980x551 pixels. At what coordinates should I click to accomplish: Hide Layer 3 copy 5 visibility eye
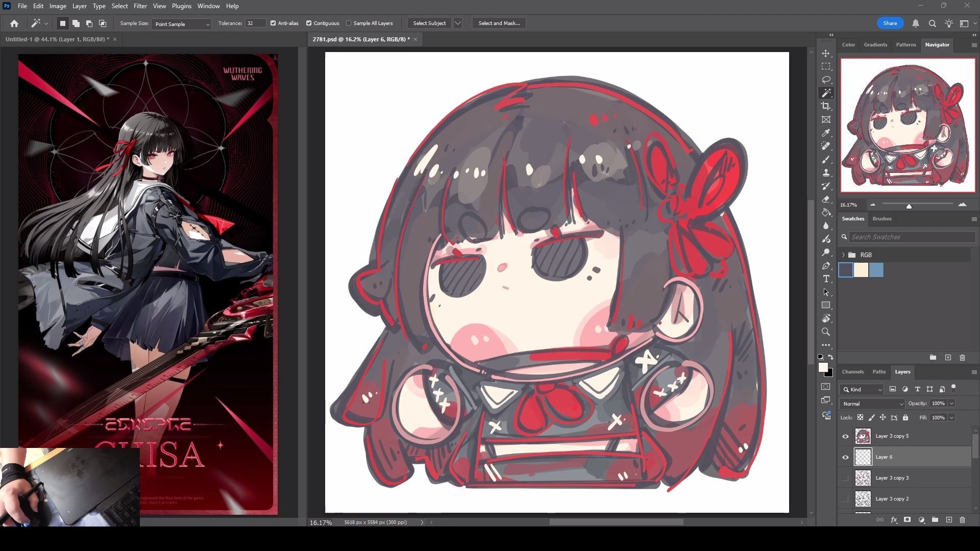click(x=845, y=436)
